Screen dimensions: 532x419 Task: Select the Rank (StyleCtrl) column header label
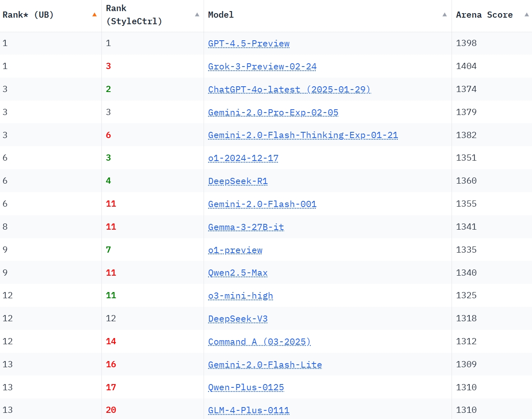(134, 15)
